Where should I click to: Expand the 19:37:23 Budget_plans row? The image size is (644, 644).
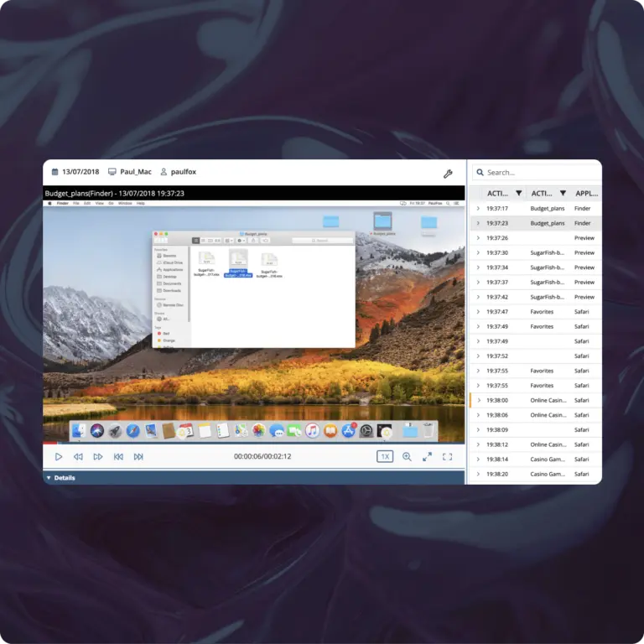click(478, 223)
